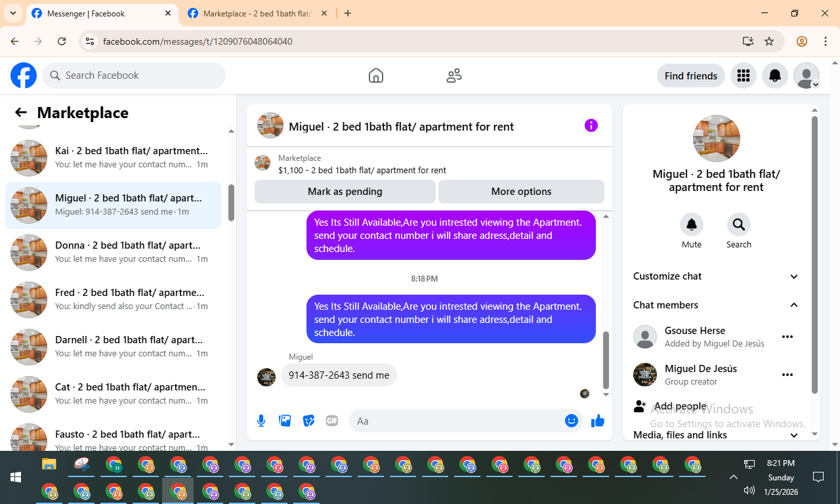This screenshot has height=504, width=840.
Task: Install app icon in address bar
Action: [748, 41]
